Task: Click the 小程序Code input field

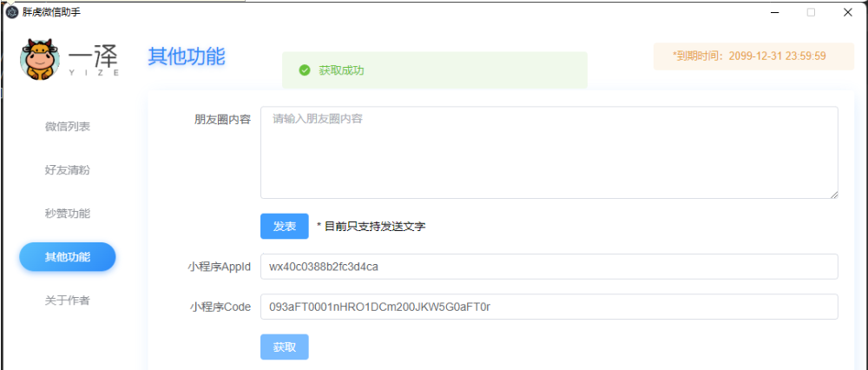Action: tap(549, 307)
